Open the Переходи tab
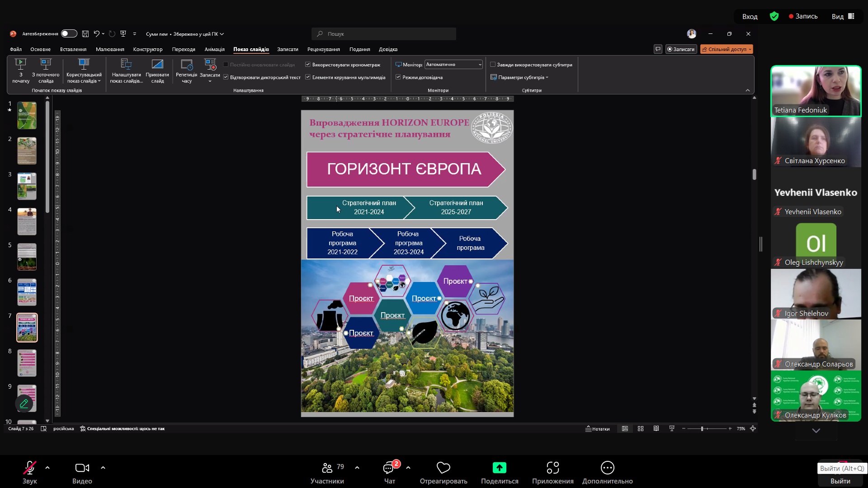The height and width of the screenshot is (488, 868). tap(184, 49)
